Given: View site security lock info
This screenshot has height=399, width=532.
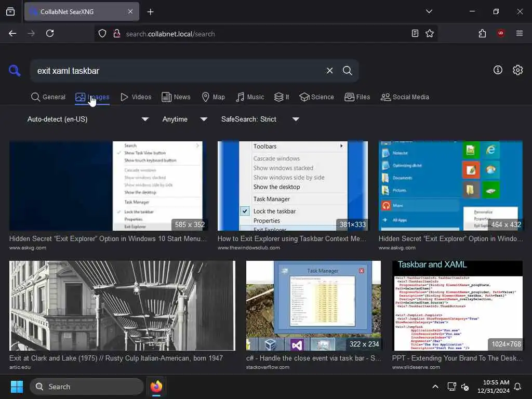Looking at the screenshot, I should pos(117,34).
